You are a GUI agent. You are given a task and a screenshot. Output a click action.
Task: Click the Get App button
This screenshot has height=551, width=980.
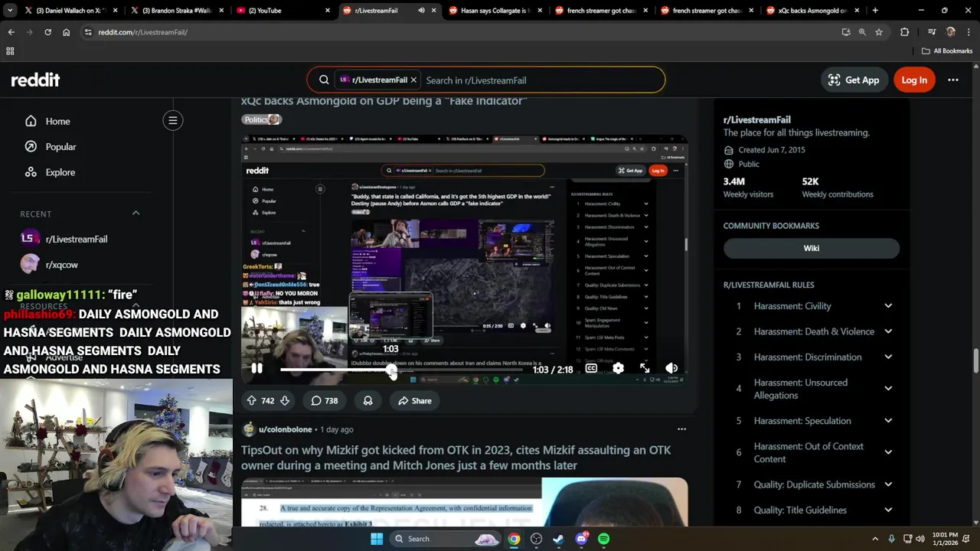coord(854,80)
